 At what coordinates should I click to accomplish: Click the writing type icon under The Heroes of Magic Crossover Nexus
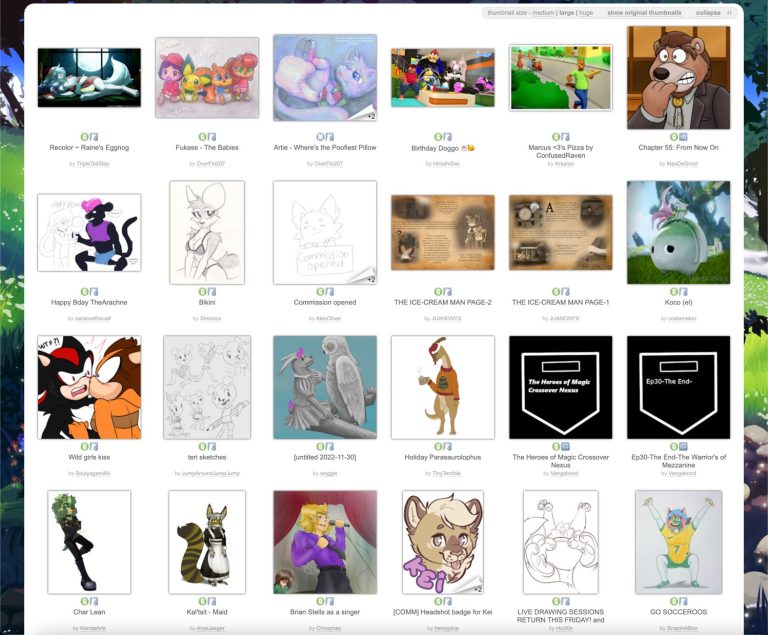[x=565, y=446]
